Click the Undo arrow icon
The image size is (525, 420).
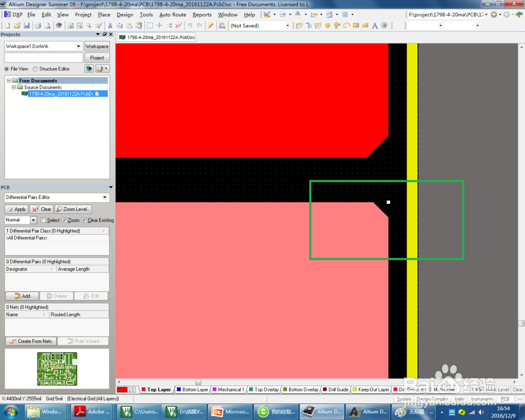pyautogui.click(x=190, y=25)
